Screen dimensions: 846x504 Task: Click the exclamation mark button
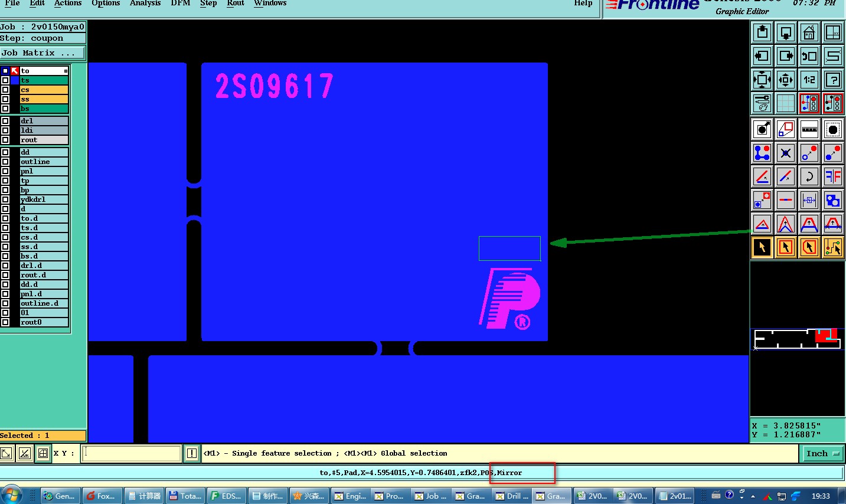(x=192, y=453)
